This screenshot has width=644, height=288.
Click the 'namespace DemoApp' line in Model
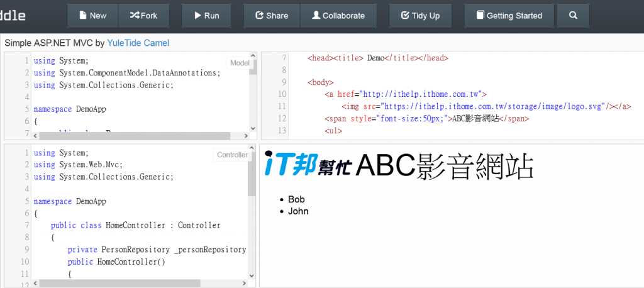[70, 109]
